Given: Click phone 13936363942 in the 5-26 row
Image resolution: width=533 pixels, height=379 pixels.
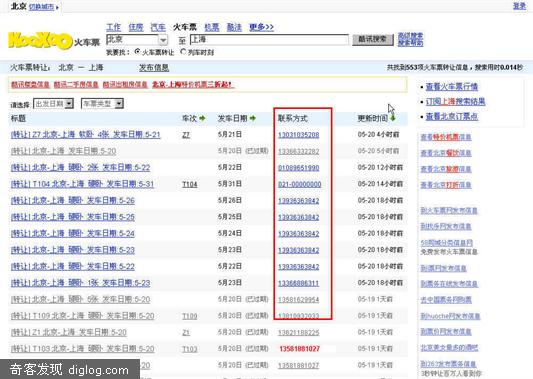Looking at the screenshot, I should pyautogui.click(x=298, y=201).
